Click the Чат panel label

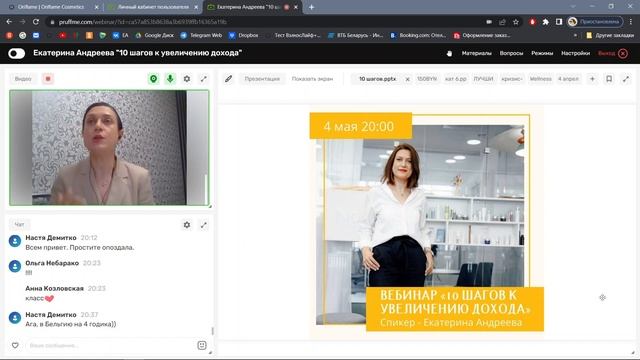[19, 224]
